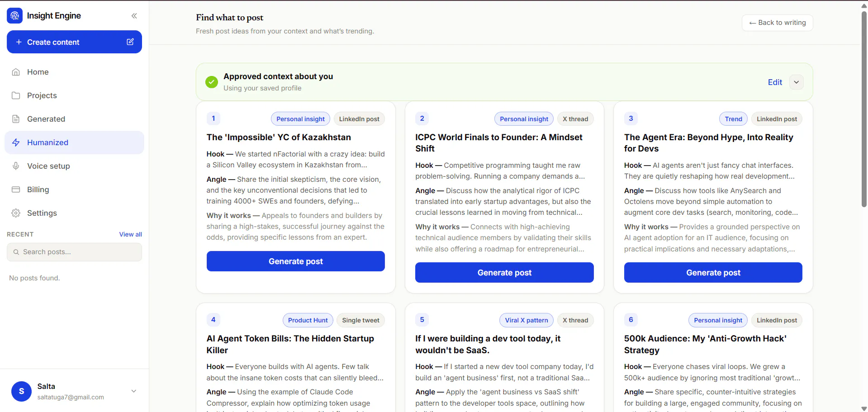
Task: Click the Voice setup microphone icon
Action: 16,166
